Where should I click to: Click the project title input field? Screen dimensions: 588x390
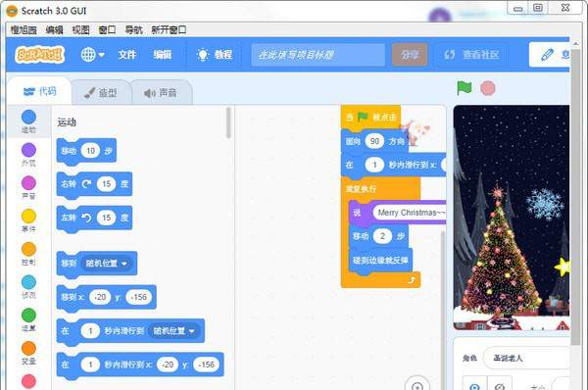tap(318, 55)
